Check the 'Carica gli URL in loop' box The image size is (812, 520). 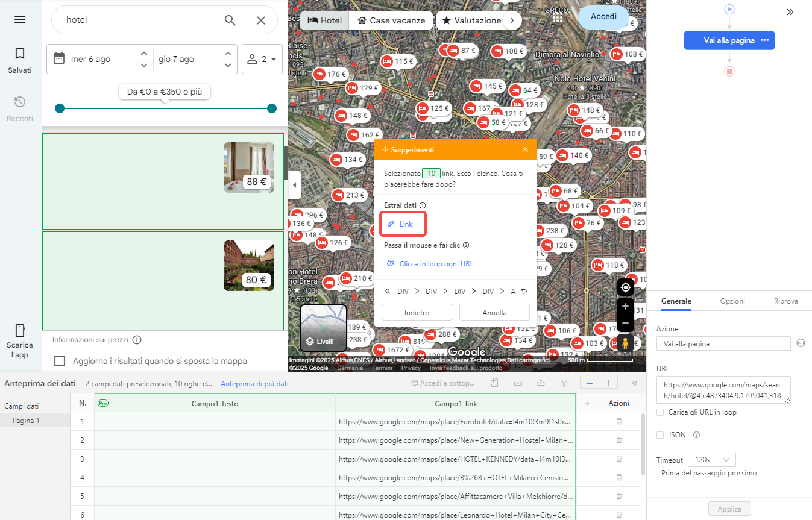point(661,412)
